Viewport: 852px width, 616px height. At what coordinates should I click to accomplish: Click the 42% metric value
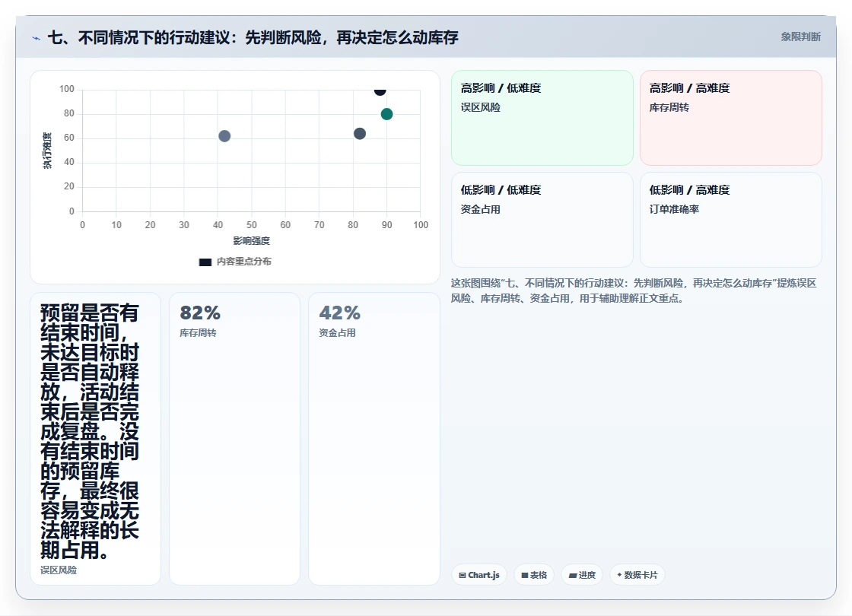pyautogui.click(x=339, y=313)
